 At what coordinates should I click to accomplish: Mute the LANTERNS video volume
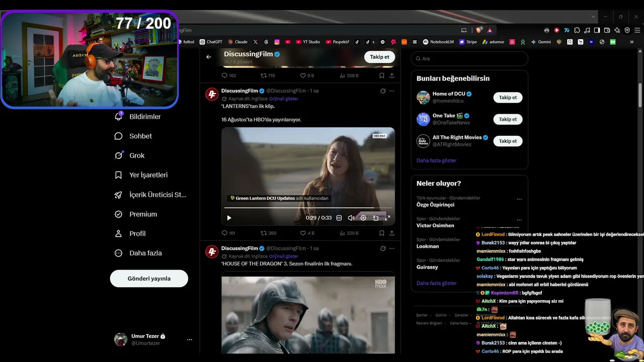coord(351,218)
